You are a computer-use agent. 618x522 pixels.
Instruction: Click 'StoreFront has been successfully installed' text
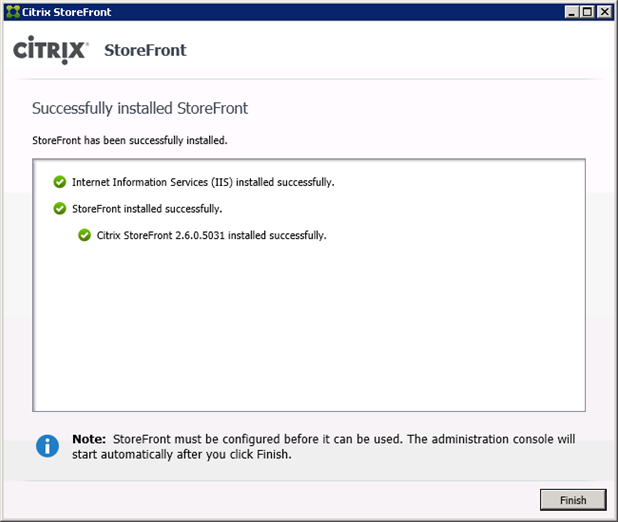coord(130,140)
